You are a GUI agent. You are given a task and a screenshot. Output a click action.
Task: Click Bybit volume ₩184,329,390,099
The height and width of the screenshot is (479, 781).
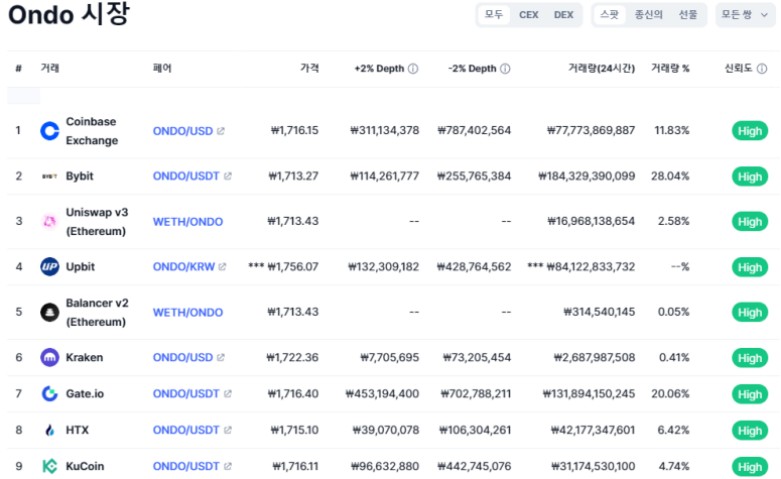click(587, 176)
